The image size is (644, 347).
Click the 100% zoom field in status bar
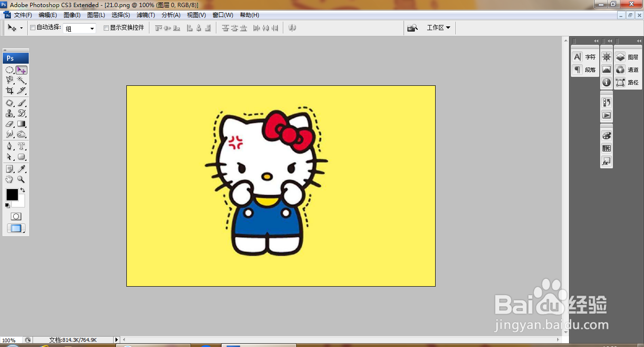tap(11, 340)
